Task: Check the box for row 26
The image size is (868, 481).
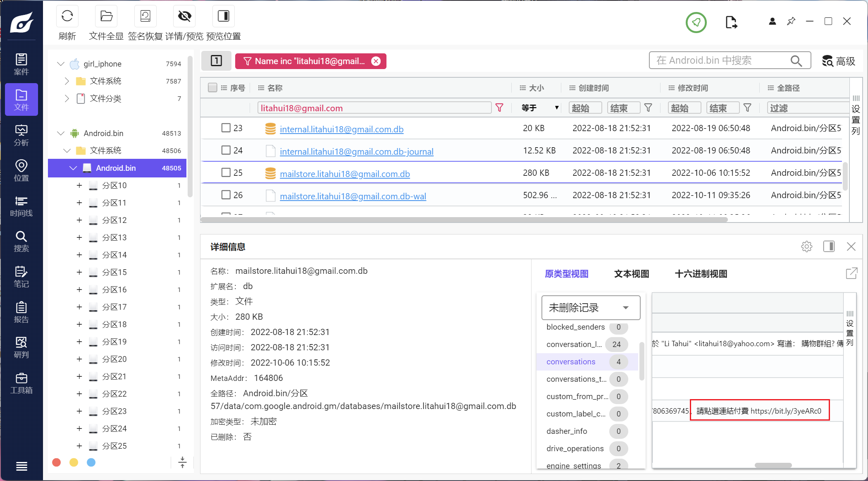Action: pyautogui.click(x=226, y=195)
